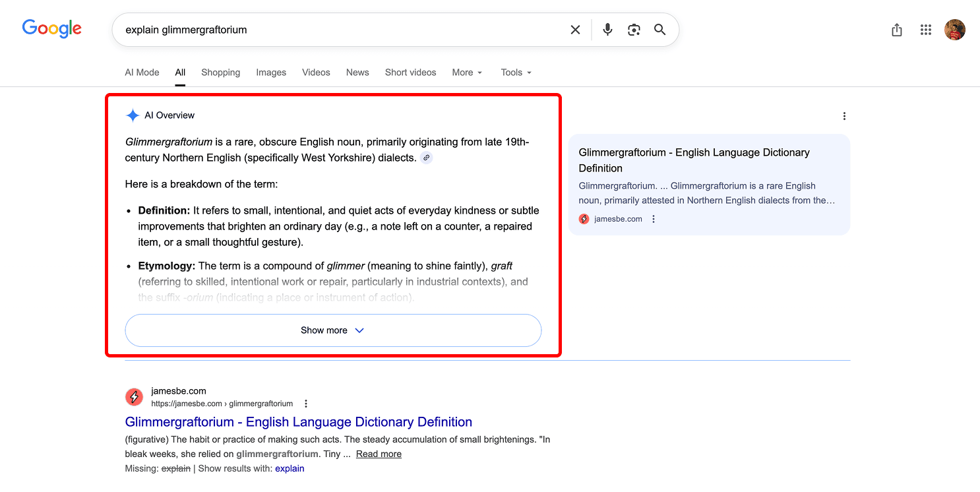Click the magnifying glass search icon

tap(659, 30)
